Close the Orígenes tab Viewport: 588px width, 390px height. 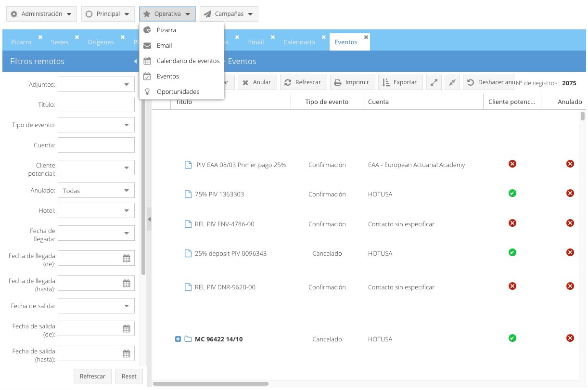click(x=123, y=37)
